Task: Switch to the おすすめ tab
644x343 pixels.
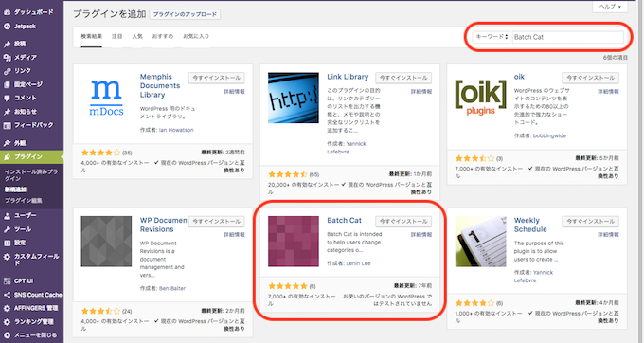Action: (163, 36)
